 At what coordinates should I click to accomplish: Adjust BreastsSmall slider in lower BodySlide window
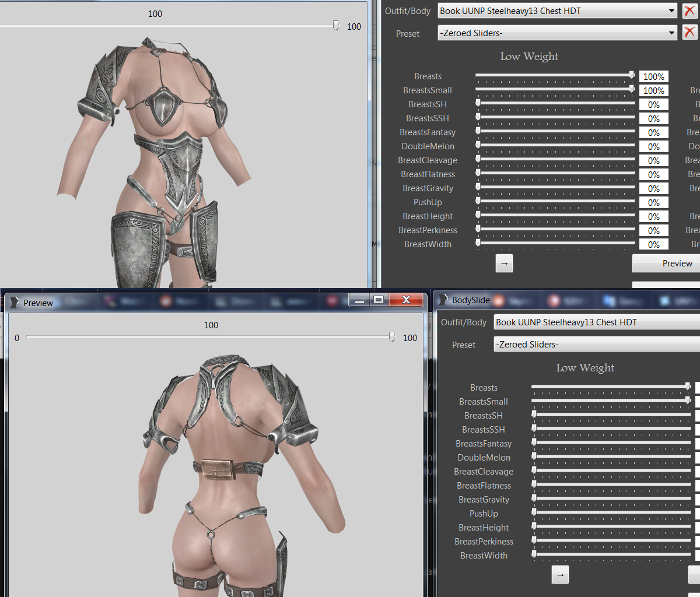pos(611,401)
